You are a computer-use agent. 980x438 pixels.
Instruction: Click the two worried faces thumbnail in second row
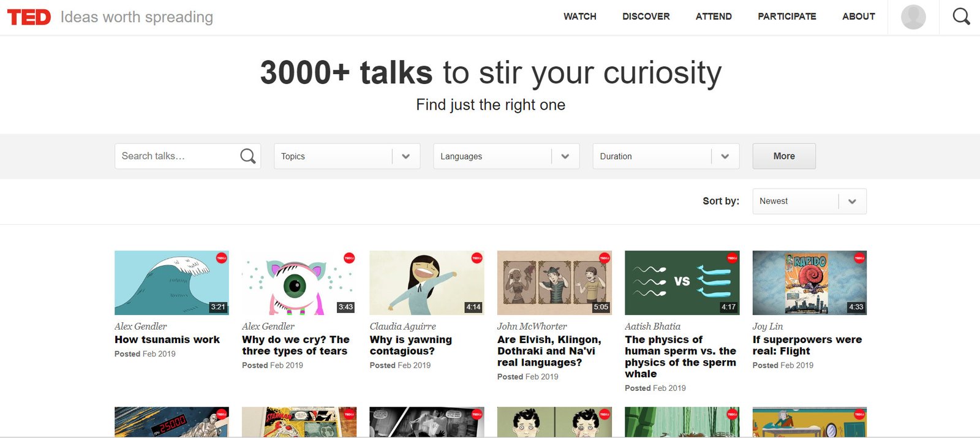tap(554, 422)
